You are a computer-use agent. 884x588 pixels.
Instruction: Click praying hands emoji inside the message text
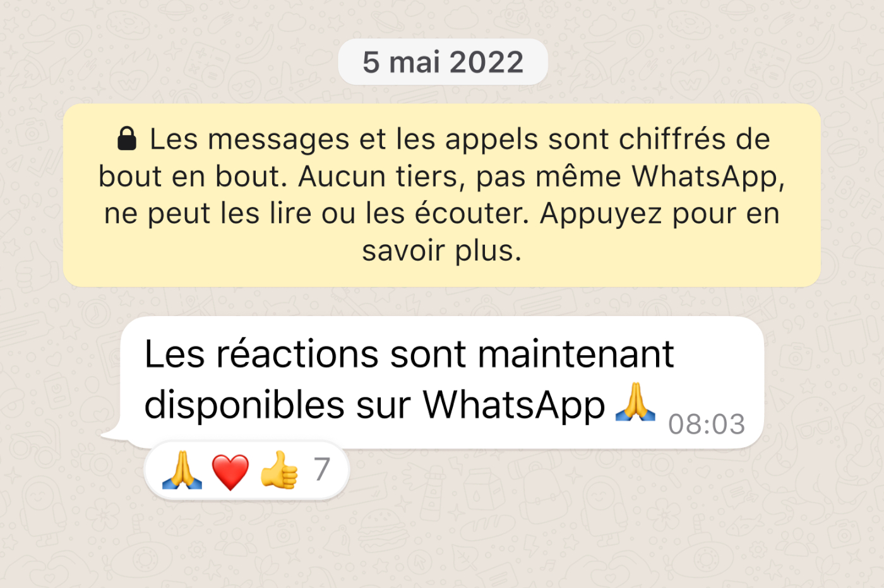point(635,402)
